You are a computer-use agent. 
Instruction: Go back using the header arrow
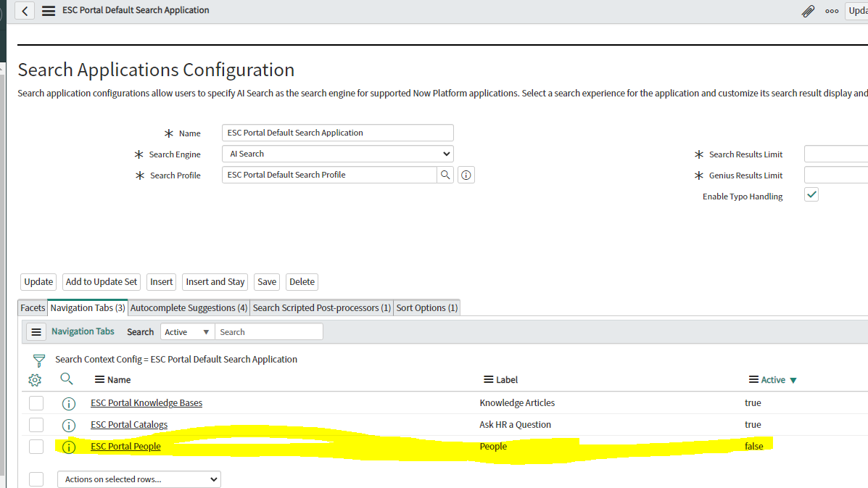click(25, 10)
